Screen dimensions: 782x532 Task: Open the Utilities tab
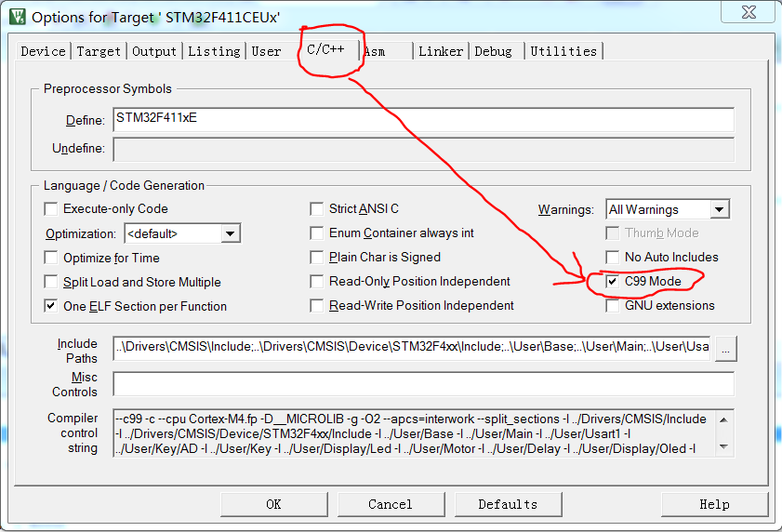(563, 51)
